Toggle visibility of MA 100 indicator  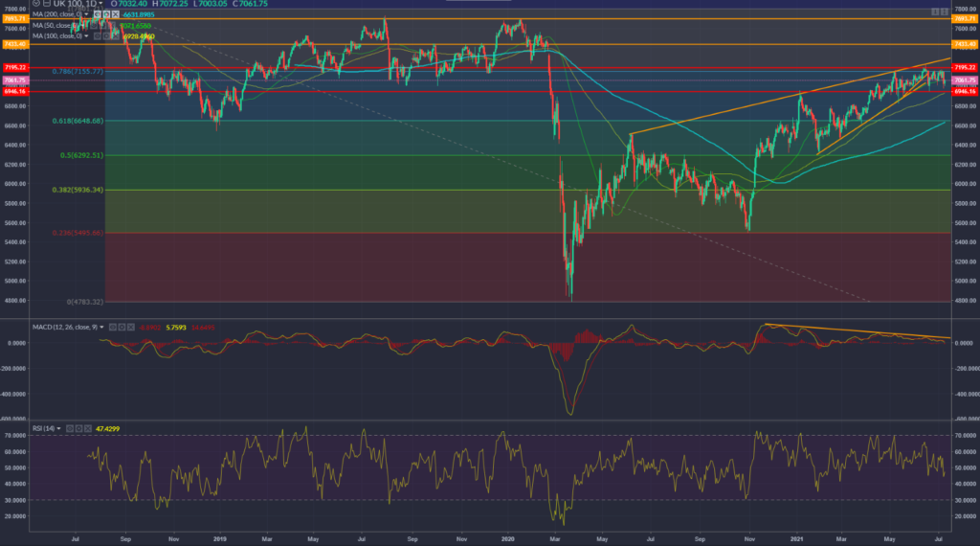pos(97,36)
